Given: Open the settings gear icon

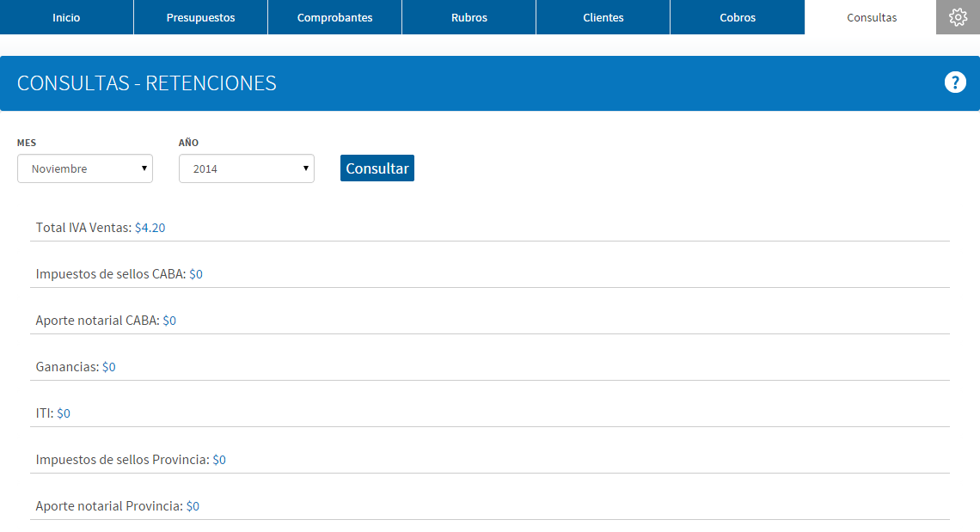Looking at the screenshot, I should (x=958, y=17).
